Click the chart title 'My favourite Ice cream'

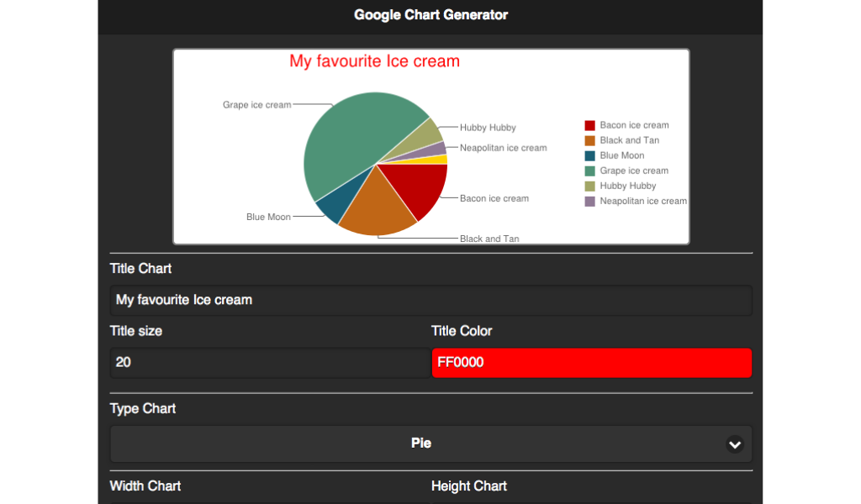(374, 61)
